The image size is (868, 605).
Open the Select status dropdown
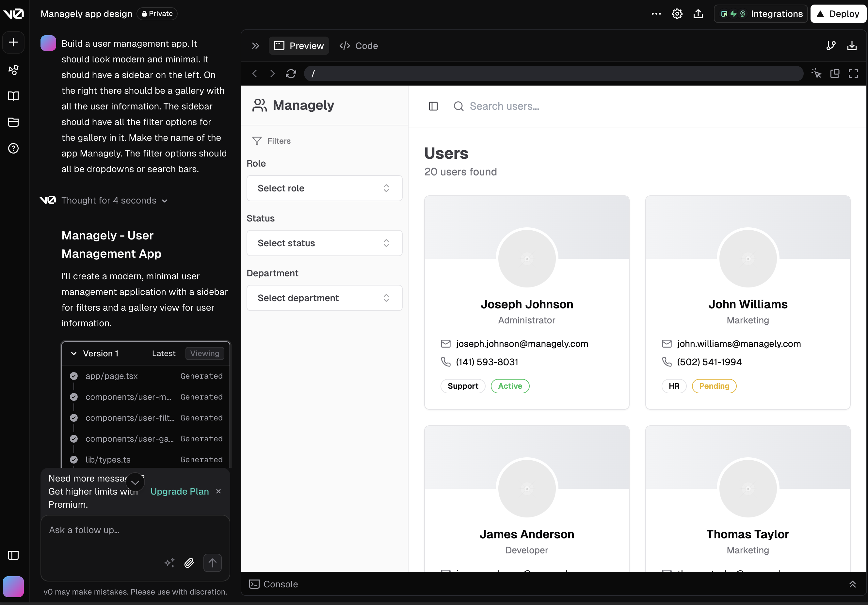[x=324, y=243]
